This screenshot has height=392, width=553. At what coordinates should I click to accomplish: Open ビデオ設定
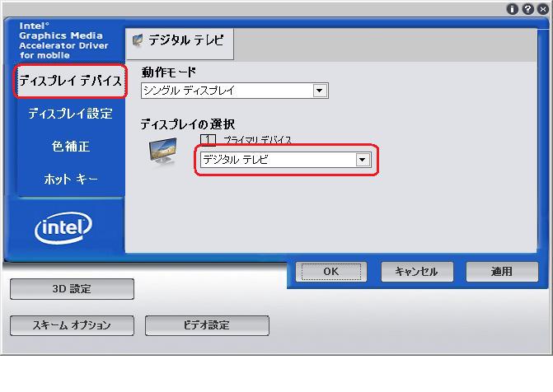point(207,325)
